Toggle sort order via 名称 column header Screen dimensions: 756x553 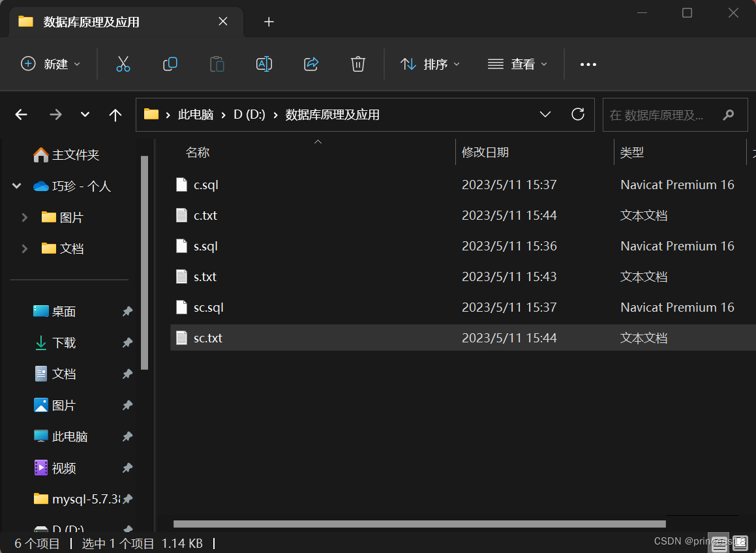pos(197,152)
